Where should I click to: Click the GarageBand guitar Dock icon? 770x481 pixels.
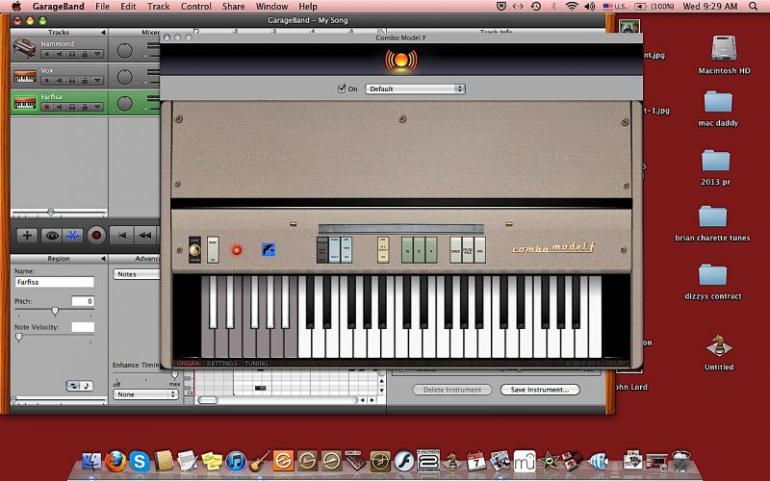point(260,462)
